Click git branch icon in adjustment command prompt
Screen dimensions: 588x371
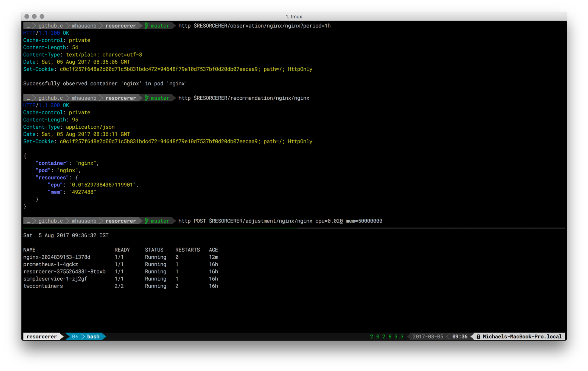[x=147, y=221]
